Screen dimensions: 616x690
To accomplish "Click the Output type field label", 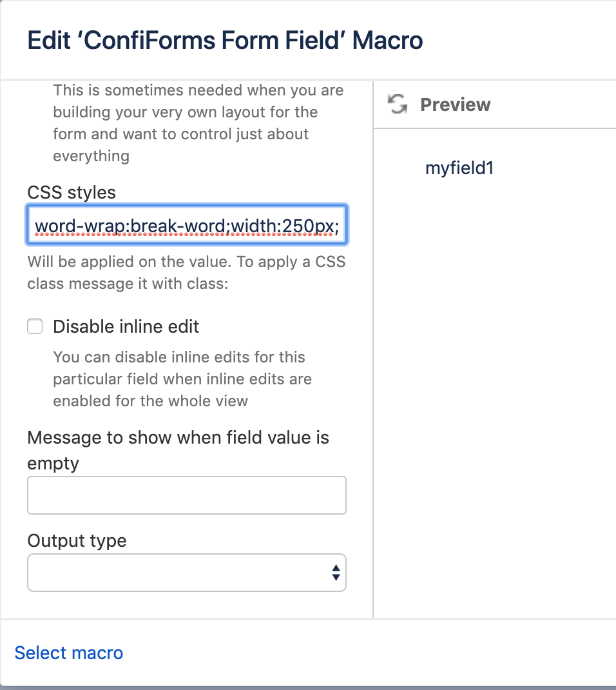I will (x=77, y=540).
